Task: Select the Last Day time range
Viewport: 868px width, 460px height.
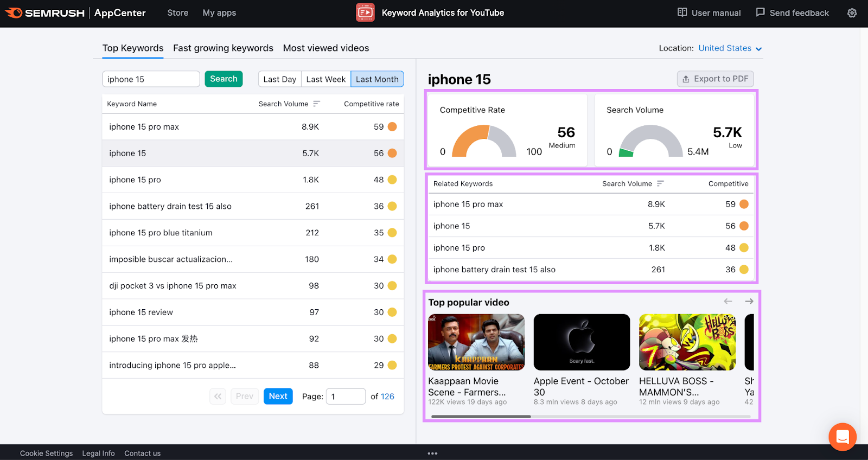Action: click(x=279, y=79)
